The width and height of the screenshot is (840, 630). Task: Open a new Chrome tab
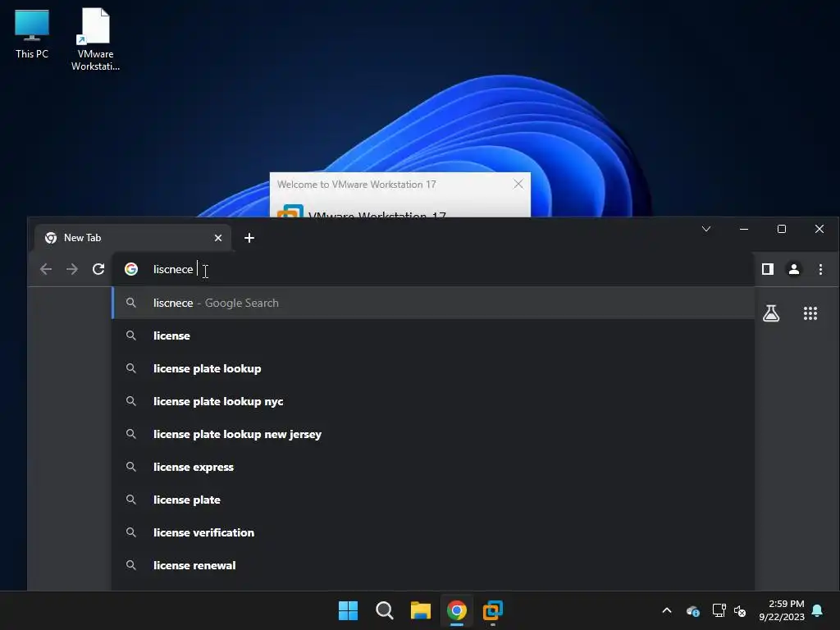249,238
